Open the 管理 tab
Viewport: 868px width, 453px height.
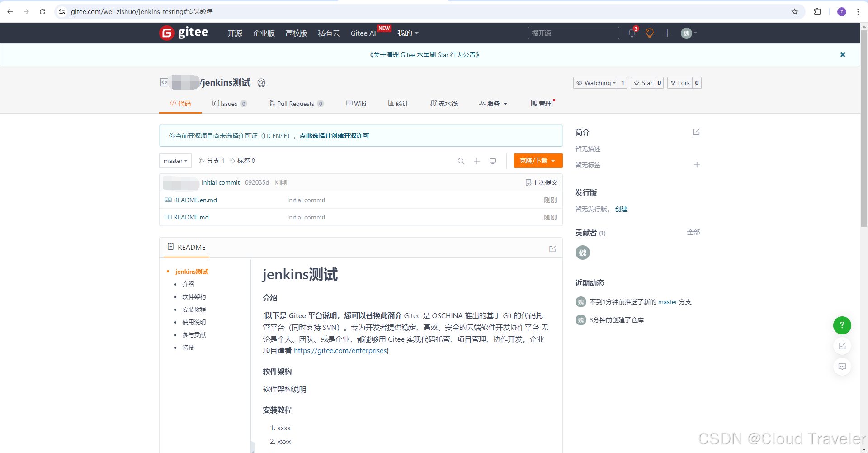click(x=542, y=104)
